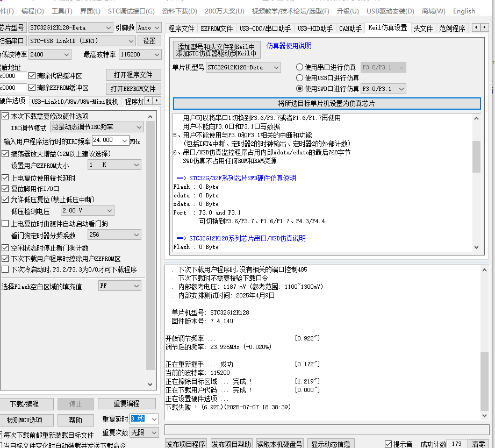Open 重复次数 无限 dropdown
The height and width of the screenshot is (448, 495).
tap(144, 432)
